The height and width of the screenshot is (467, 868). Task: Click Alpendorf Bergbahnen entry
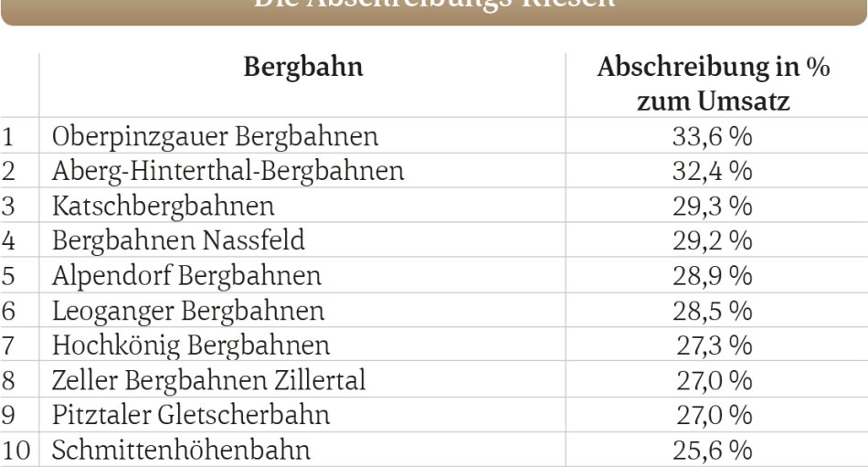(x=186, y=276)
